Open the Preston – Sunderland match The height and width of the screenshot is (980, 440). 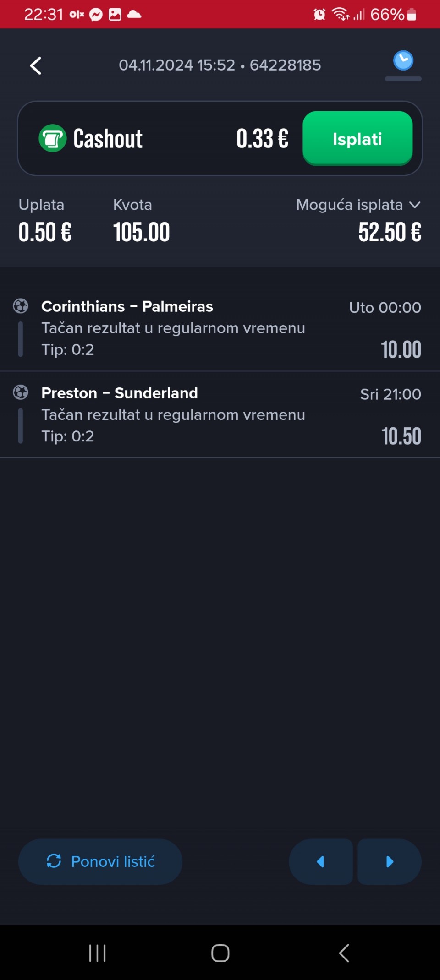coord(120,393)
